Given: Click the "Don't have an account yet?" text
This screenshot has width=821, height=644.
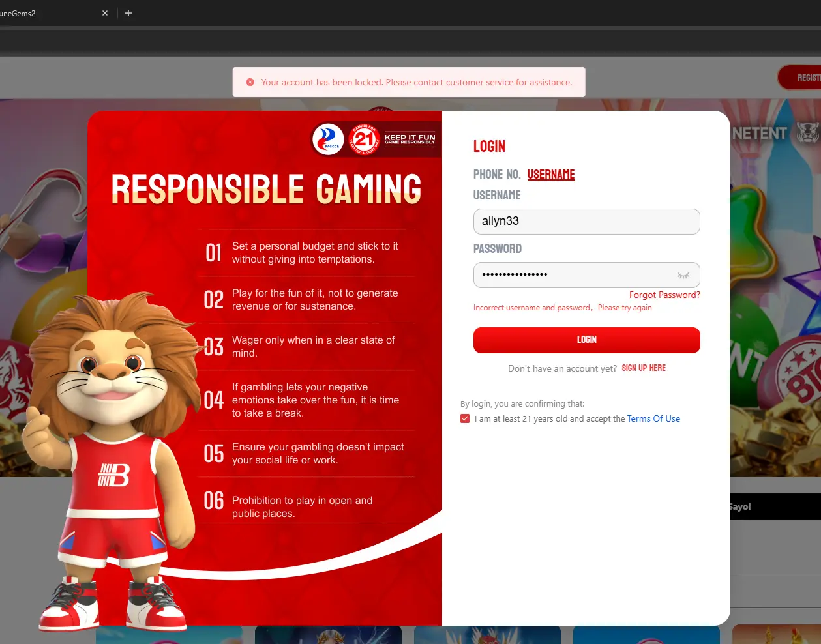Looking at the screenshot, I should [562, 368].
